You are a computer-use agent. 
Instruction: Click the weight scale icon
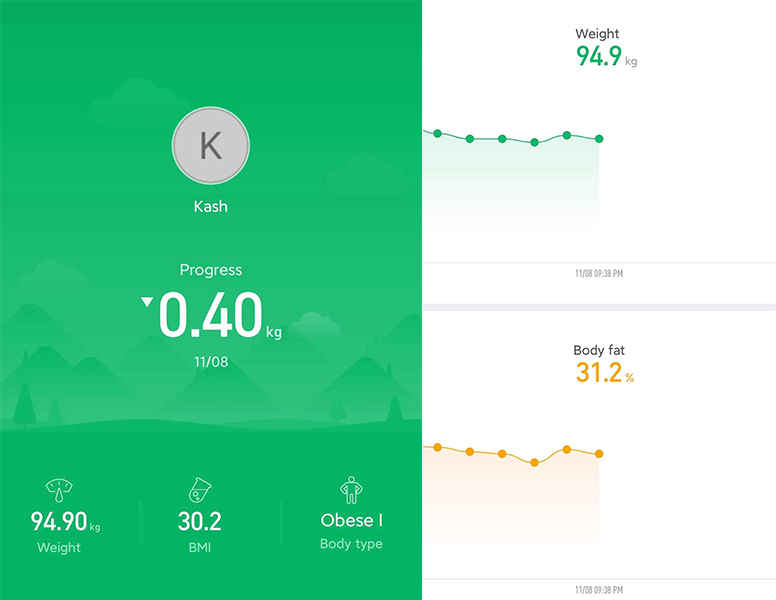(59, 490)
